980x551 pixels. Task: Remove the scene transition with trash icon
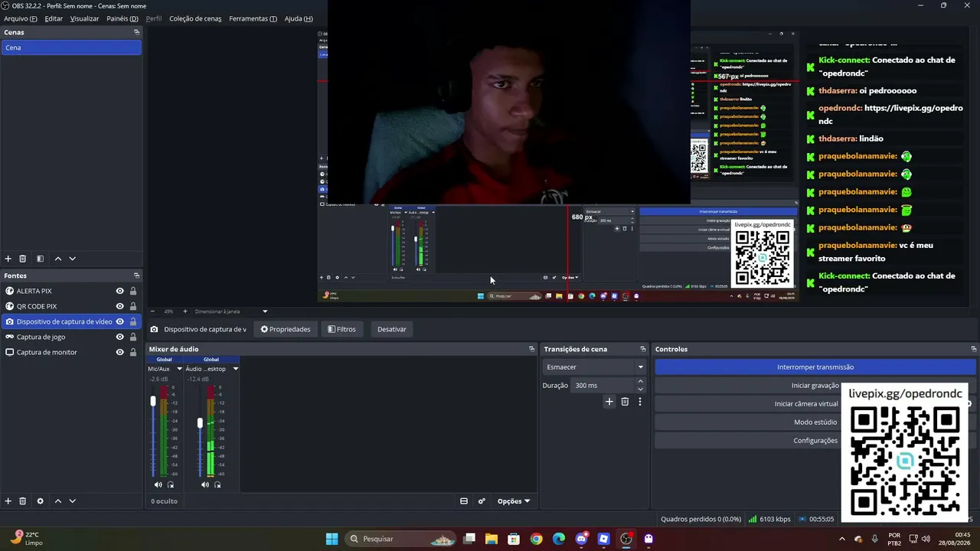click(625, 402)
